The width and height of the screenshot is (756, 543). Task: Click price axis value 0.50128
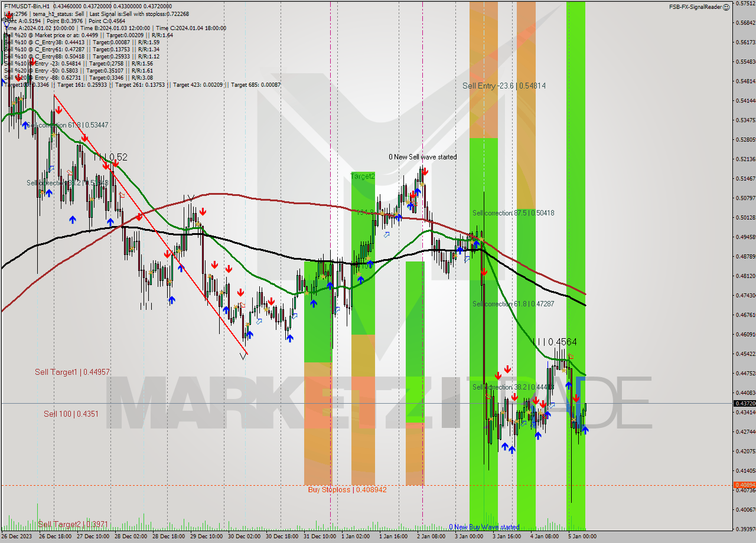[745, 217]
